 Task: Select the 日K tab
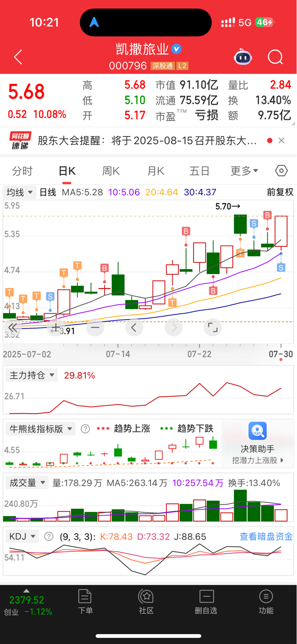pyautogui.click(x=67, y=171)
